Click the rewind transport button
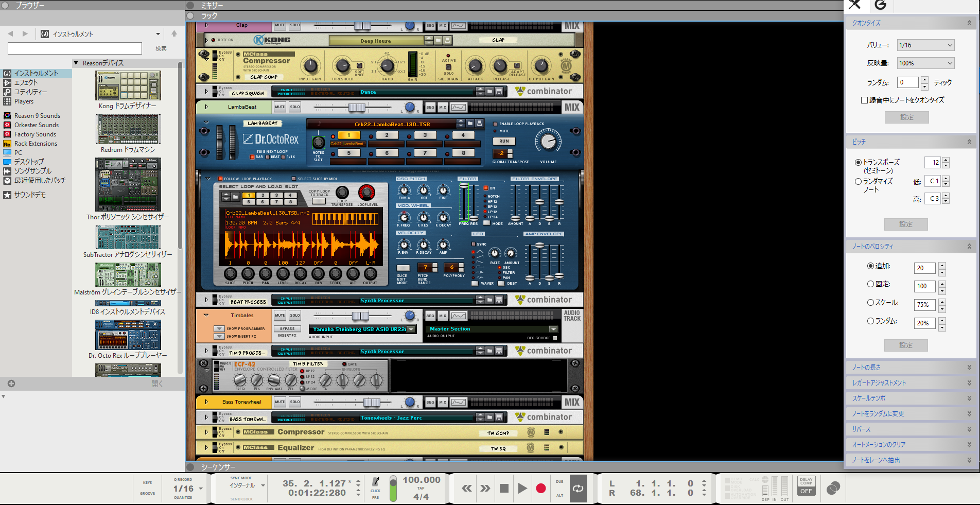 [467, 489]
